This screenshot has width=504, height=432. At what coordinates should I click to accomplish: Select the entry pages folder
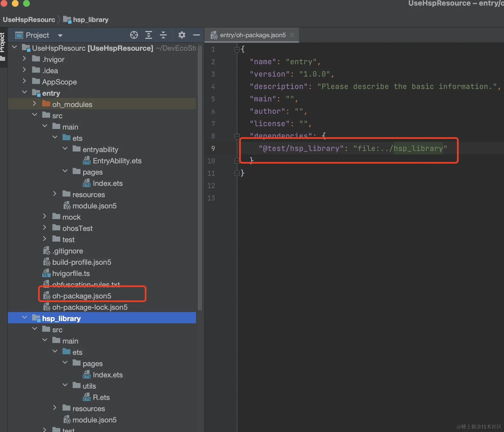[x=92, y=172]
